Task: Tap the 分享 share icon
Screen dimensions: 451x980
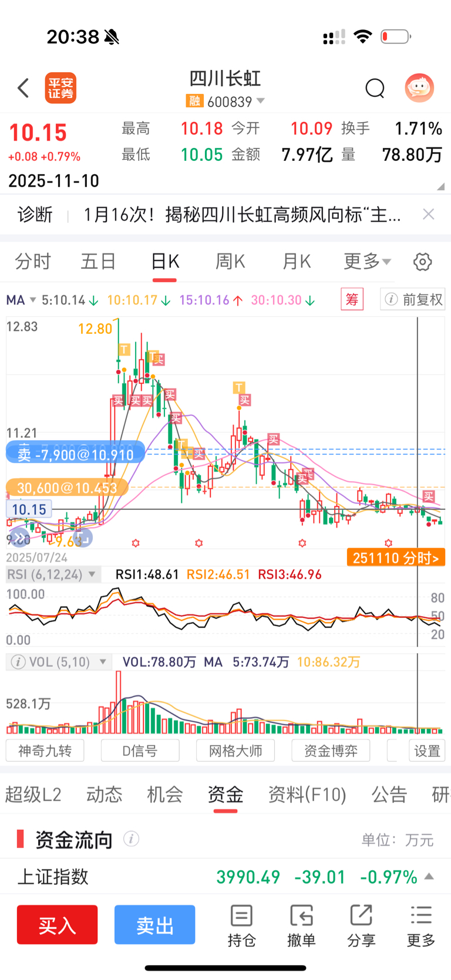Action: pos(361,926)
